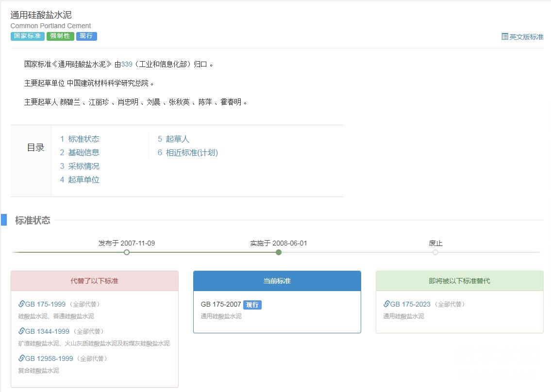This screenshot has width=551, height=392.
Task: Click the chain icon beside GB 12958-1999
Action: click(21, 358)
